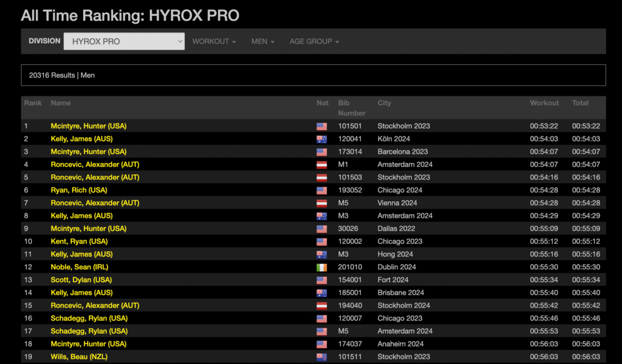Click the USA flag in rank 1 row
Viewport: 622px width, 364px height.
[322, 126]
